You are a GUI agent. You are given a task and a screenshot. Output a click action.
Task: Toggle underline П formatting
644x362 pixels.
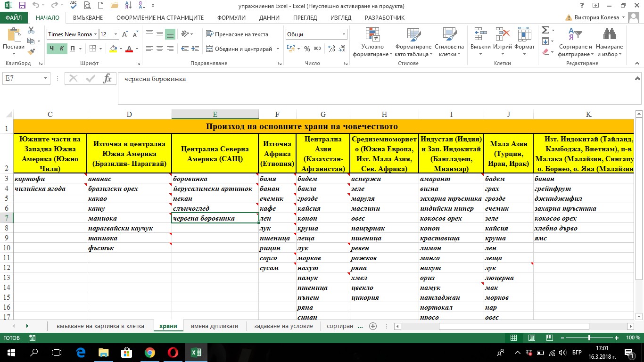[72, 49]
